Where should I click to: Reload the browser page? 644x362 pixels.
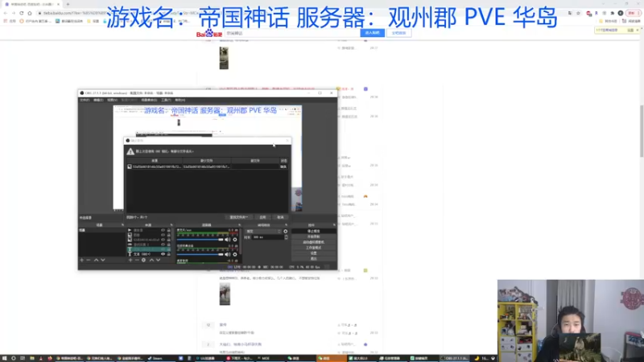pos(22,13)
